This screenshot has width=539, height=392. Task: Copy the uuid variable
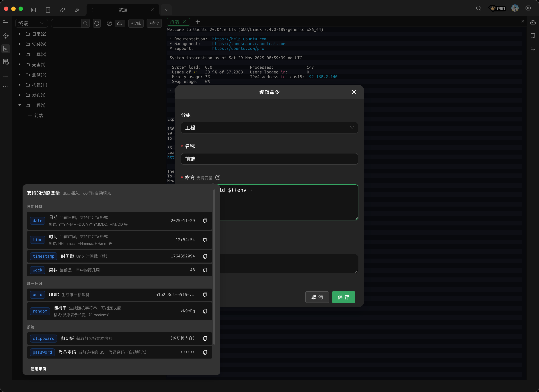click(x=205, y=295)
